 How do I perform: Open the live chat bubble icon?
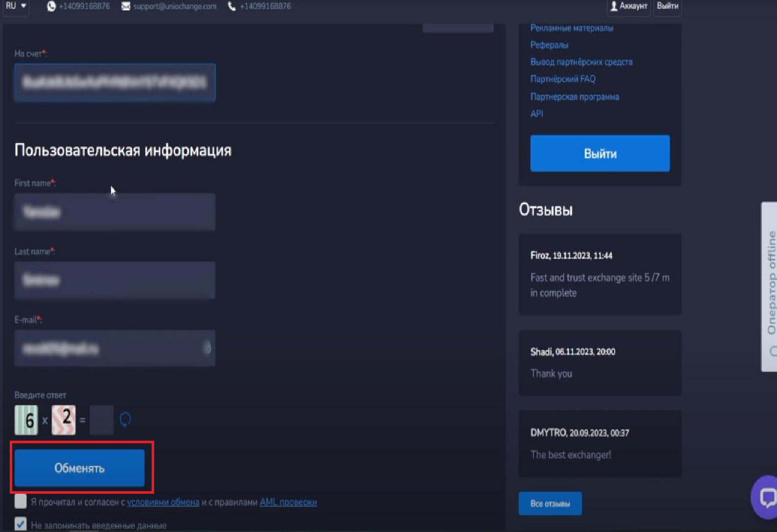coord(767,497)
